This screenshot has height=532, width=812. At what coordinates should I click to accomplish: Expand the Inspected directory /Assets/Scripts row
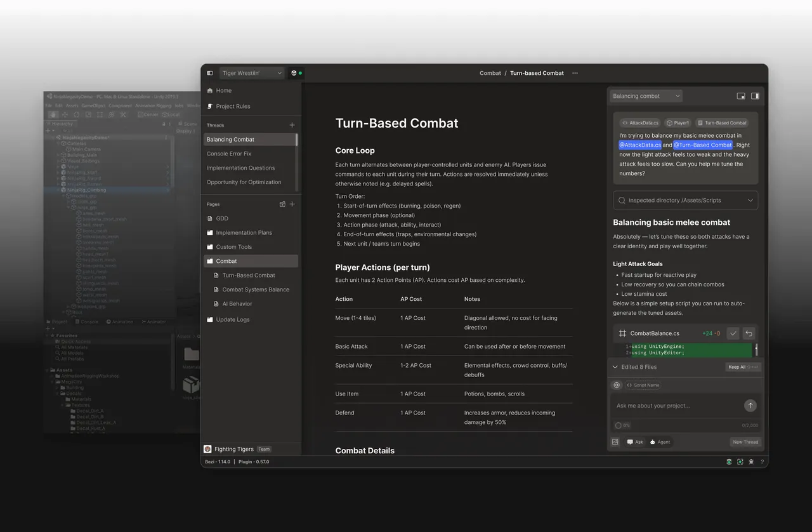pyautogui.click(x=685, y=200)
